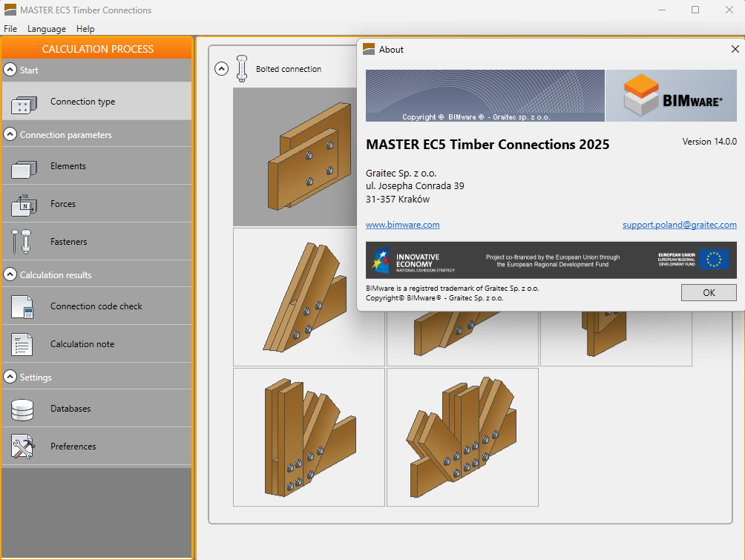Open the Calculation note icon

[23, 344]
